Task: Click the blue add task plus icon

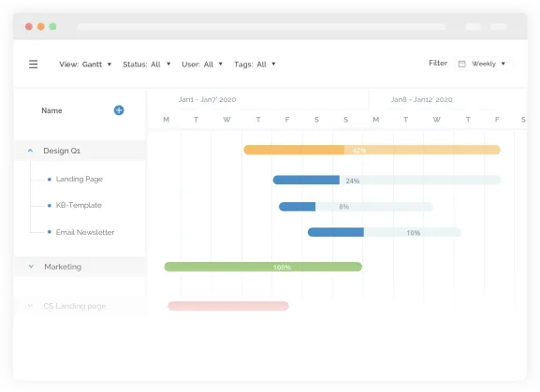Action: (x=119, y=110)
